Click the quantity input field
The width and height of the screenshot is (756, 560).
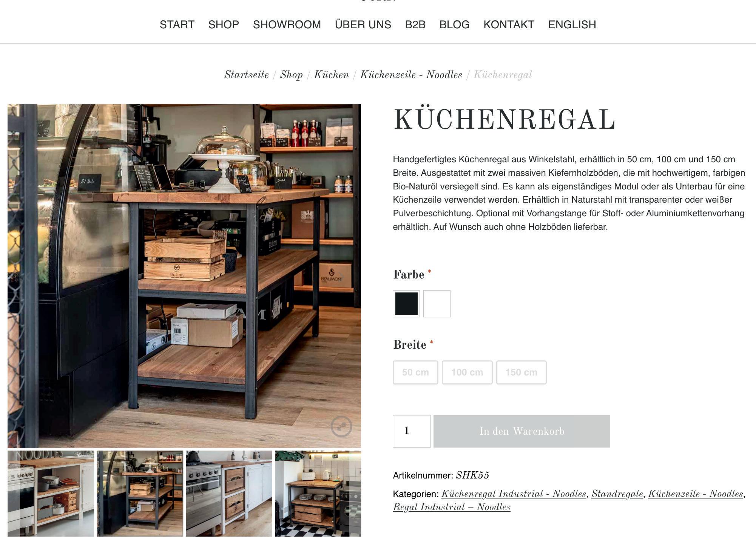point(412,431)
